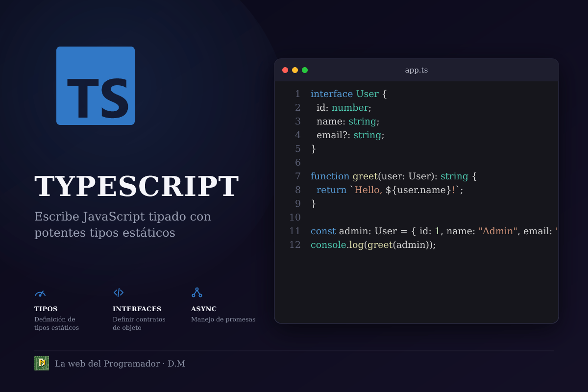The image size is (588, 392).
Task: Click the La web del Programador logo icon
Action: click(x=42, y=363)
